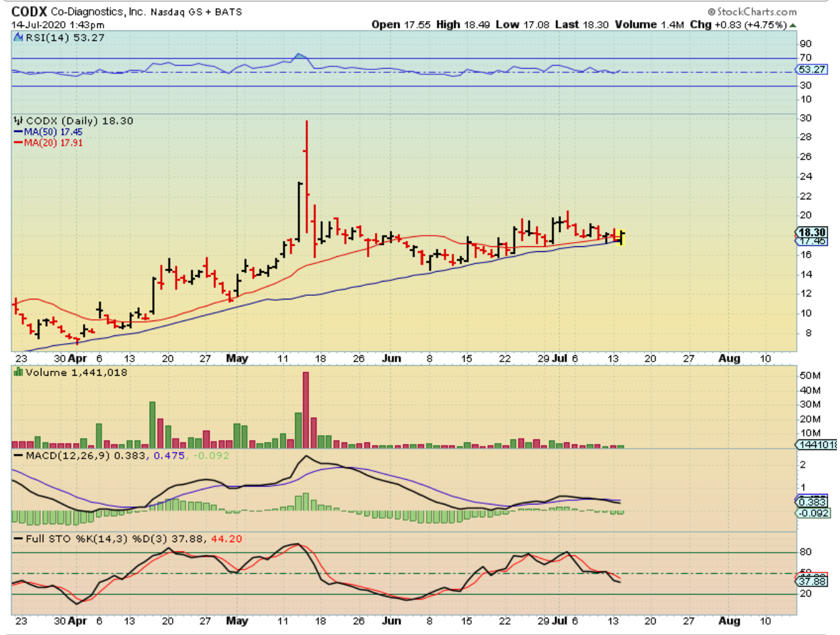Click the CODX ticker symbol in the header

29,12
